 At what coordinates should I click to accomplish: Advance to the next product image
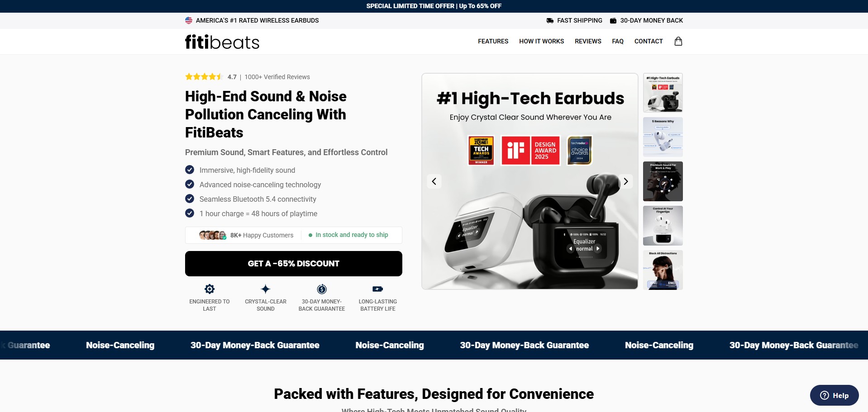pos(626,181)
